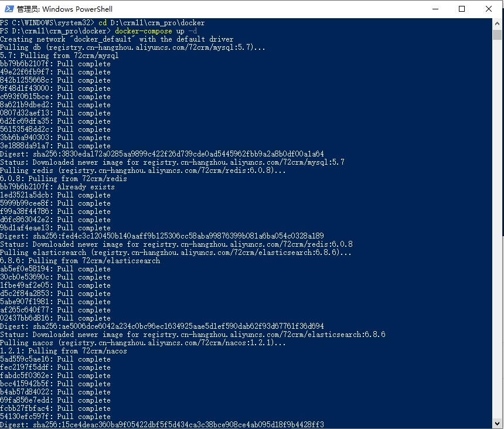Viewport: 504px width, 429px height.
Task: Click the 'Pulling nacos' 1.2.1 line
Action: point(143,343)
